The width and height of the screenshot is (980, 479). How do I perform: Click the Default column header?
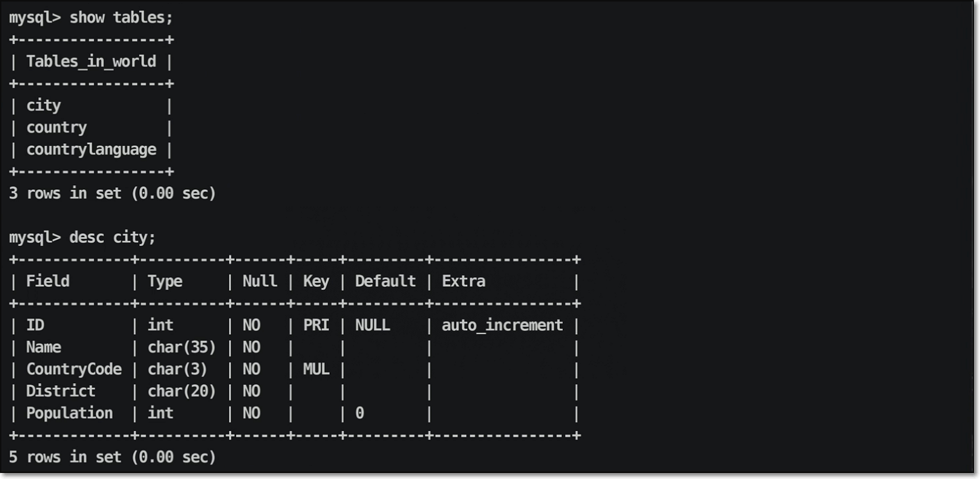(385, 282)
